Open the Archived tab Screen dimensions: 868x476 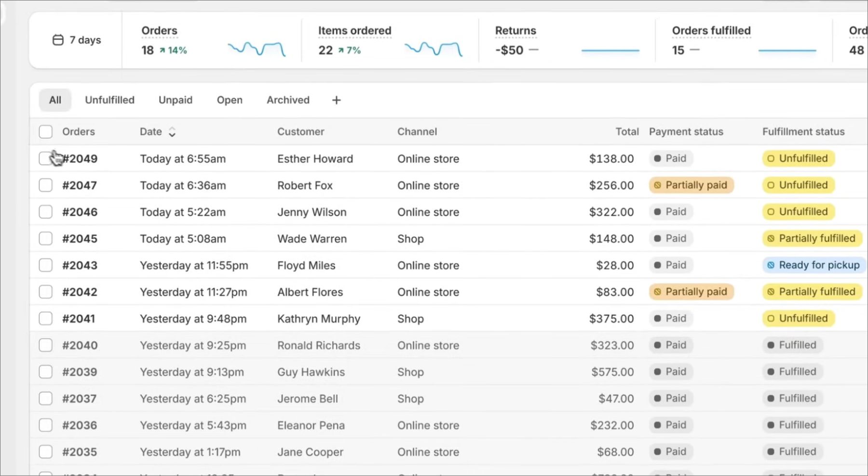288,100
